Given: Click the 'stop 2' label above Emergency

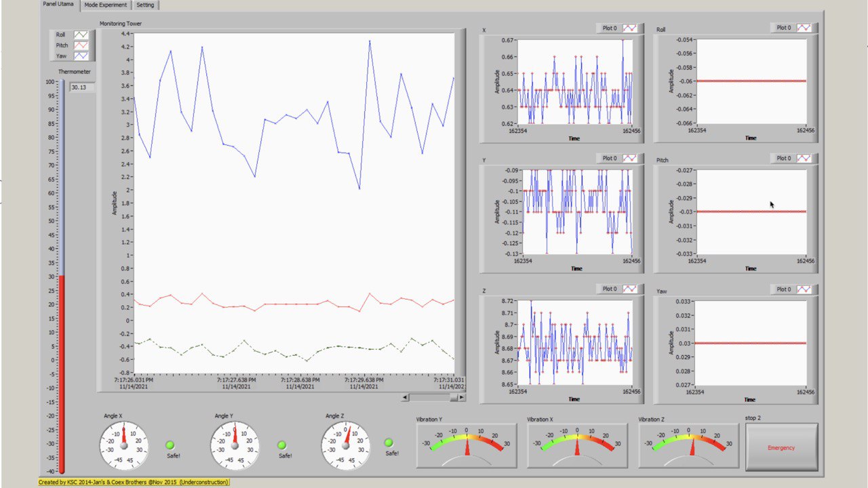Looking at the screenshot, I should [x=753, y=418].
